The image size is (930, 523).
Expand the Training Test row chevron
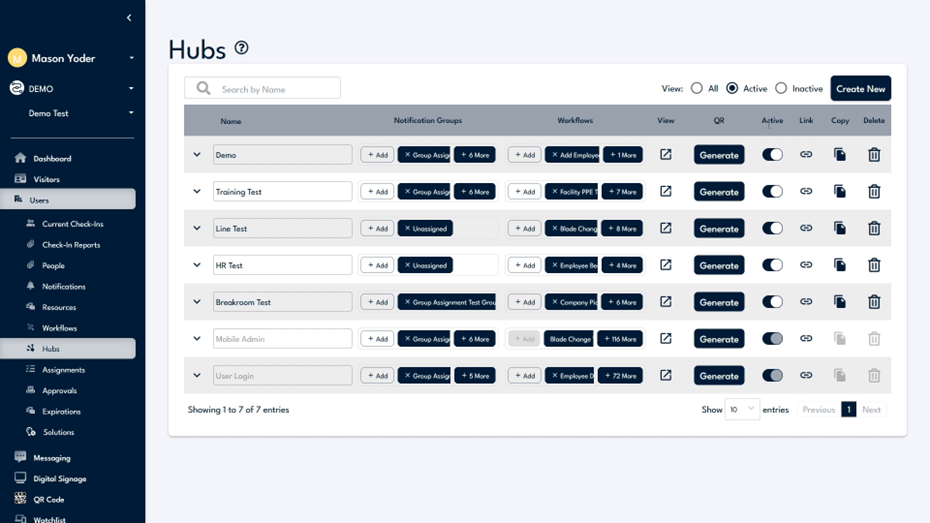click(197, 192)
